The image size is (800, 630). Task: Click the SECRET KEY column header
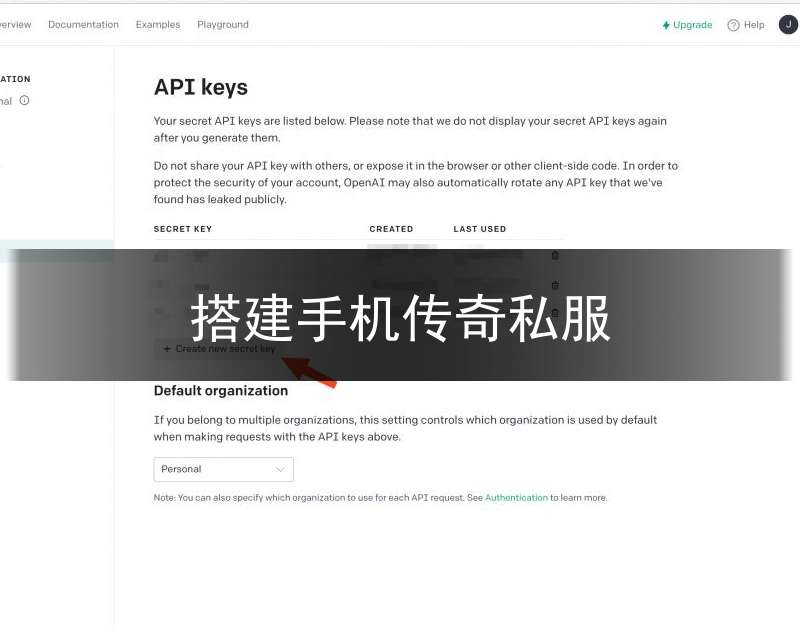(x=183, y=229)
